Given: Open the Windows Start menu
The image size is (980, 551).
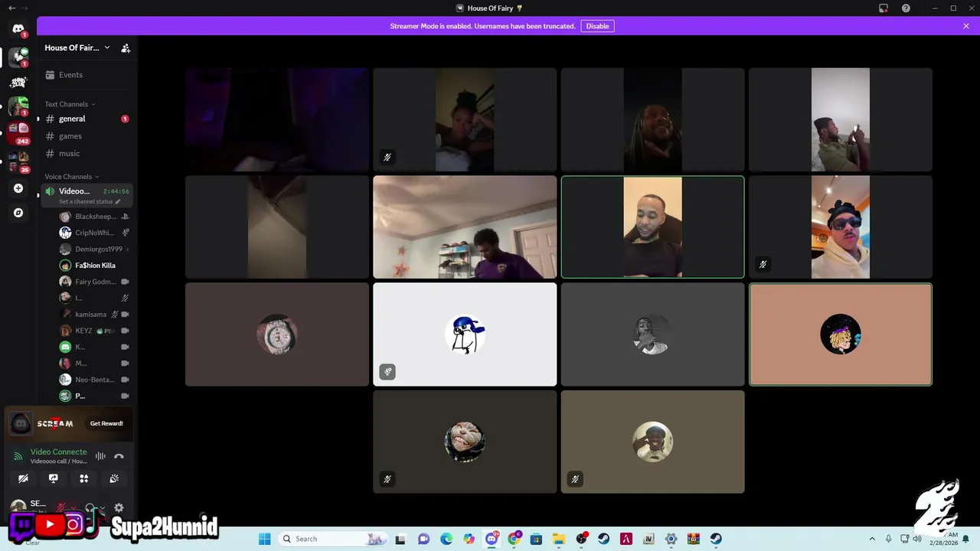Looking at the screenshot, I should [x=265, y=539].
